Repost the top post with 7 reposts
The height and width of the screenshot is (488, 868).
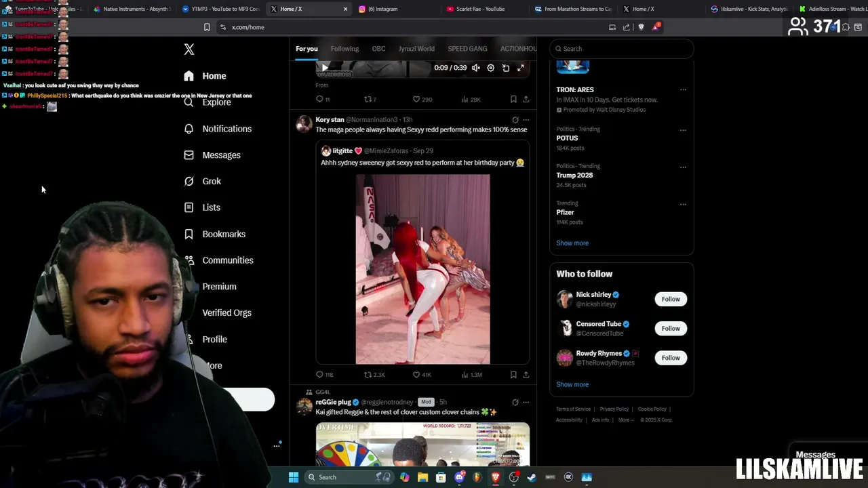coord(370,99)
